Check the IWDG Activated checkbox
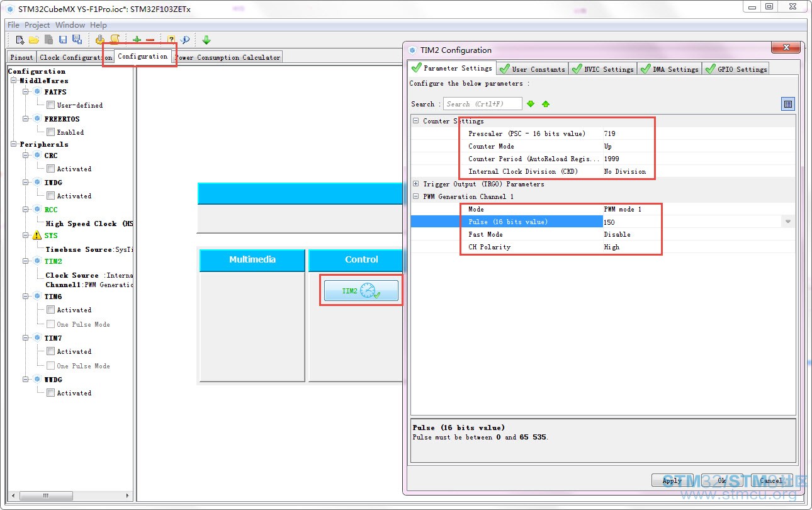The image size is (812, 510). click(x=50, y=196)
